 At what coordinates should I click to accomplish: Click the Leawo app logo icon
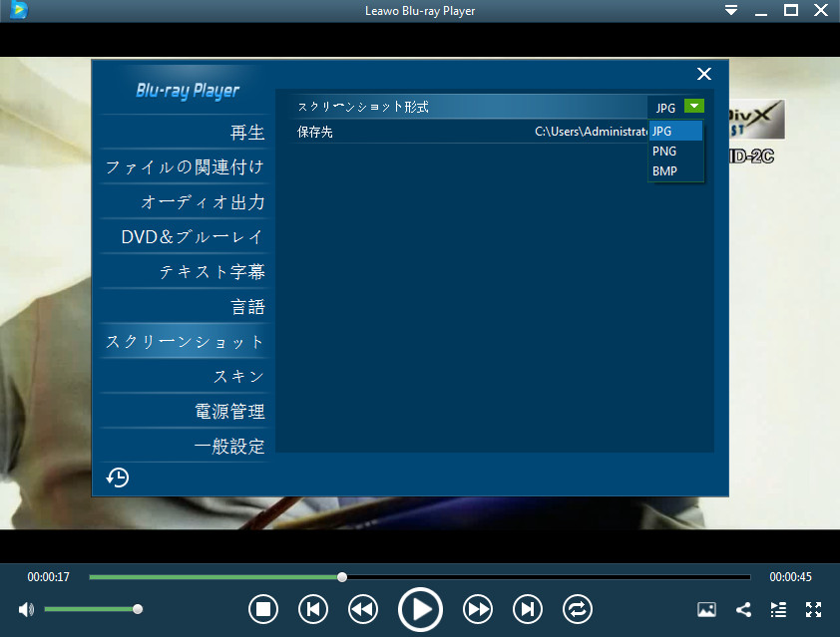(x=19, y=10)
